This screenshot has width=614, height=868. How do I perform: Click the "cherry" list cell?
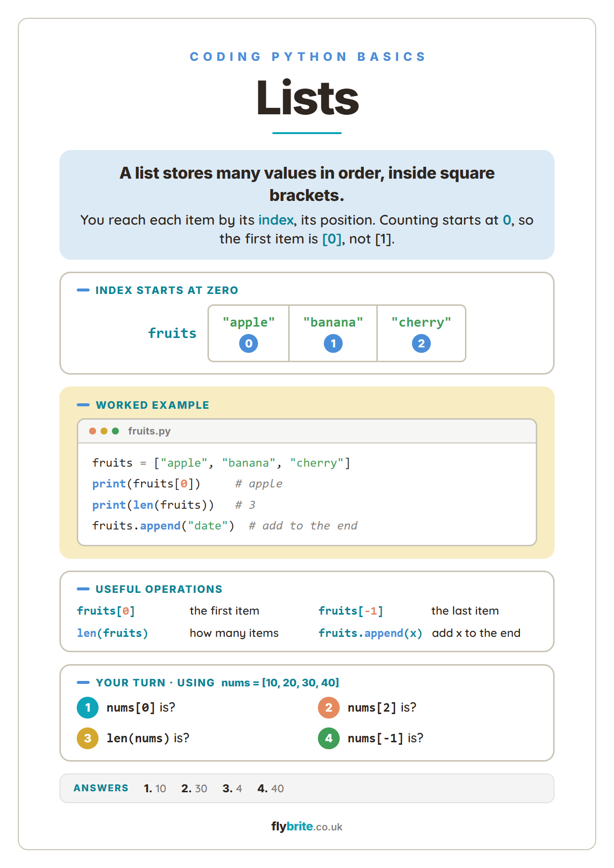(421, 333)
